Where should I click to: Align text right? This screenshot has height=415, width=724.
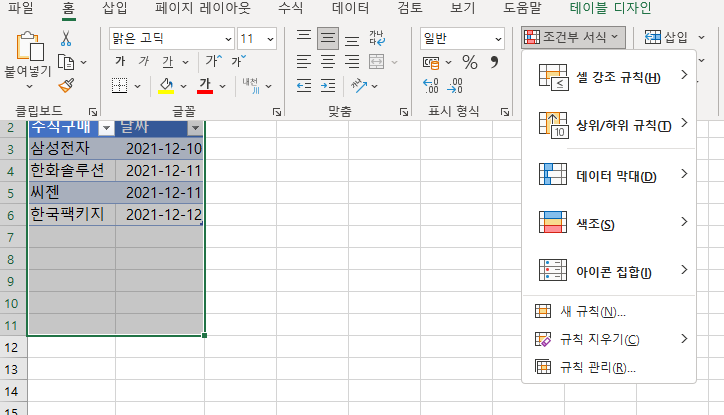click(352, 61)
